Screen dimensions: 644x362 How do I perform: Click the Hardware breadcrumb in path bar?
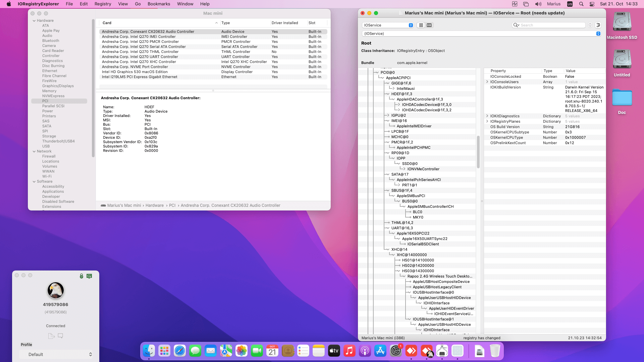coord(154,205)
